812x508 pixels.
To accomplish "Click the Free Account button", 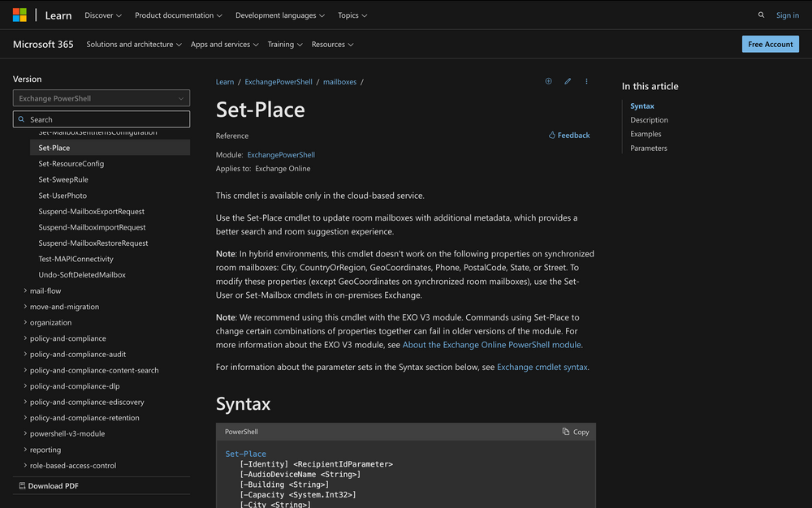I will 770,44.
